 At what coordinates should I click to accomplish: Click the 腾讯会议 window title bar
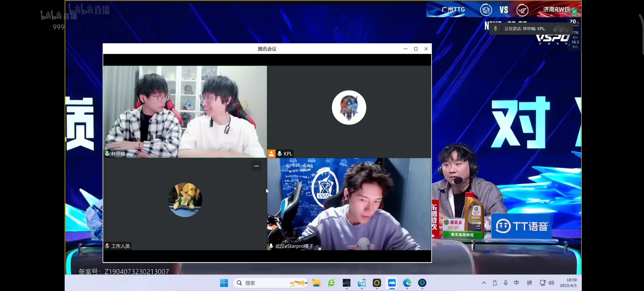click(267, 49)
